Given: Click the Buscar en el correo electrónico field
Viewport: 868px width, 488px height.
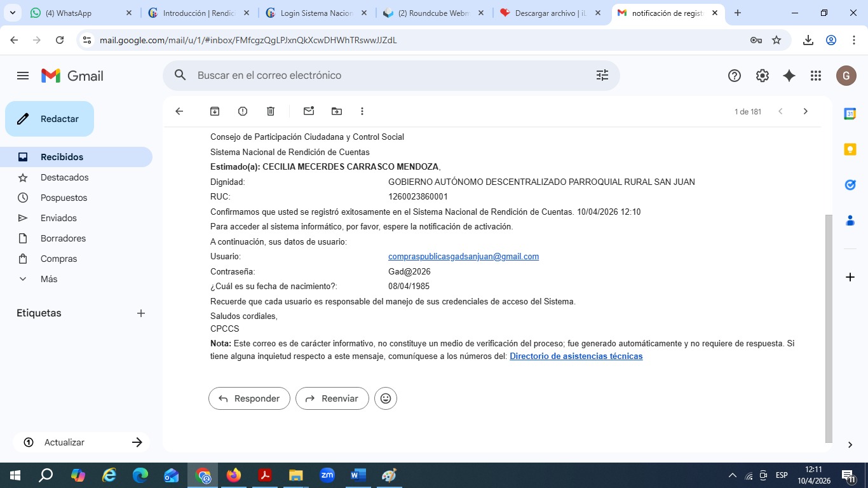Looking at the screenshot, I should [x=381, y=76].
